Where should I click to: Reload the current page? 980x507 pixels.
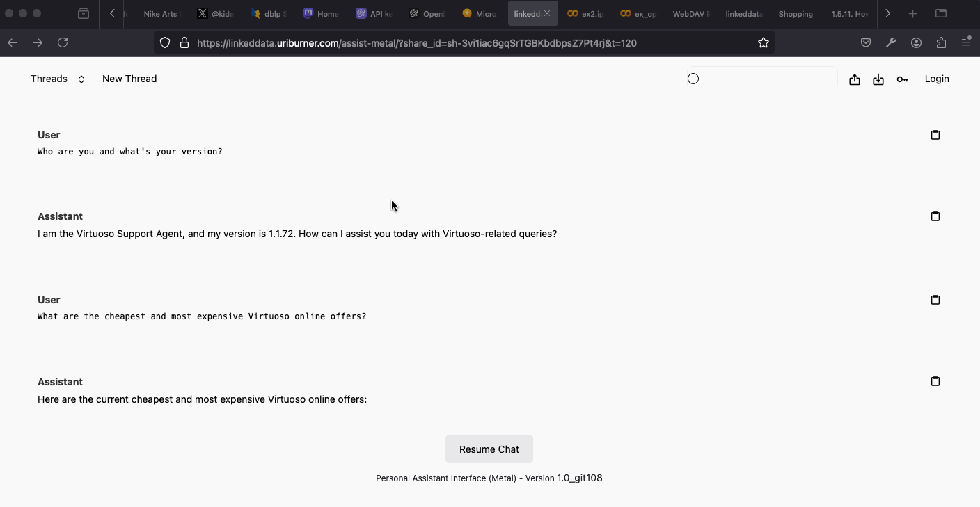pyautogui.click(x=63, y=43)
